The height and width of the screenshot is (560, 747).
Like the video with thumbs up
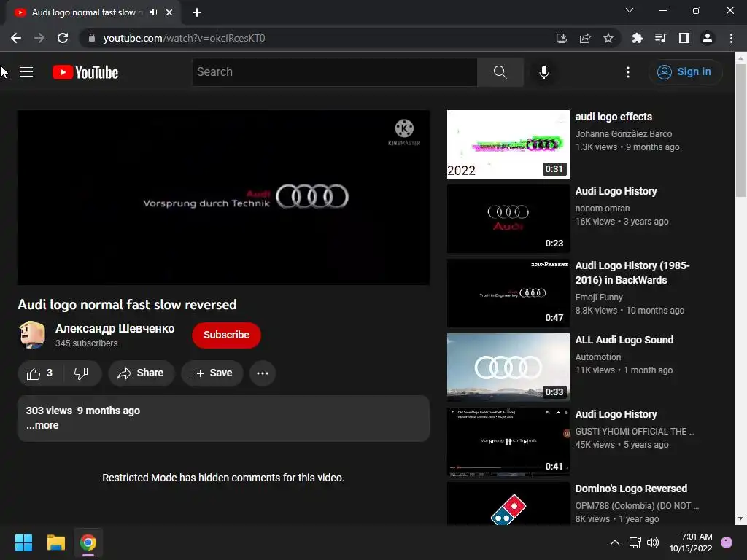tap(39, 373)
